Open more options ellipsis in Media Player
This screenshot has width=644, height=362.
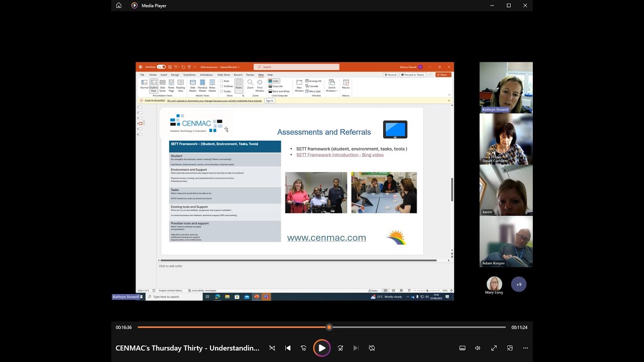tap(525, 348)
